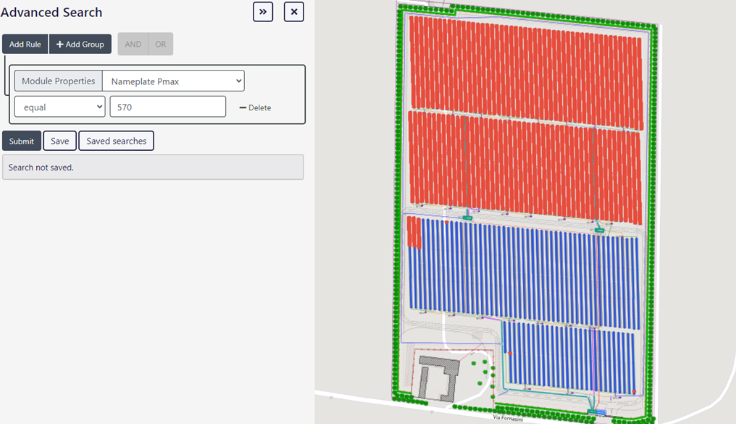
Task: Open the Nameplate Pmax property dropdown
Action: pyautogui.click(x=173, y=81)
